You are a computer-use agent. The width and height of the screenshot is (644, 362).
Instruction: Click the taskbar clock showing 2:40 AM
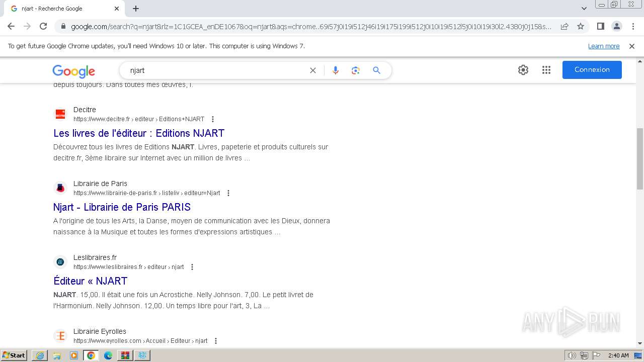click(x=618, y=355)
